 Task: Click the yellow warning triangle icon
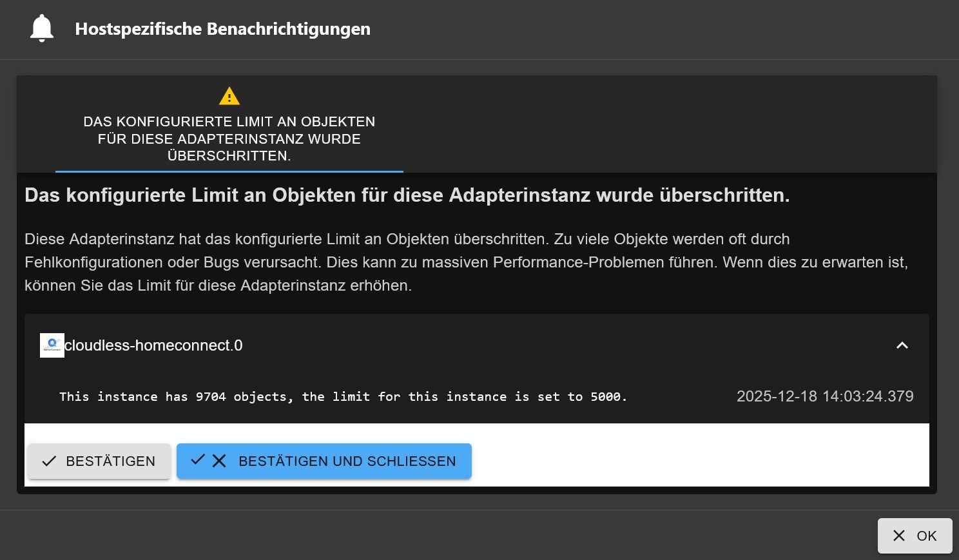(x=229, y=97)
